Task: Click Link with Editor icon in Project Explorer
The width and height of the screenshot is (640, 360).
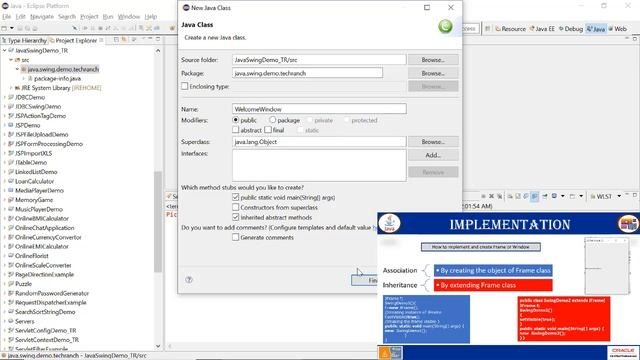Action: tap(124, 40)
